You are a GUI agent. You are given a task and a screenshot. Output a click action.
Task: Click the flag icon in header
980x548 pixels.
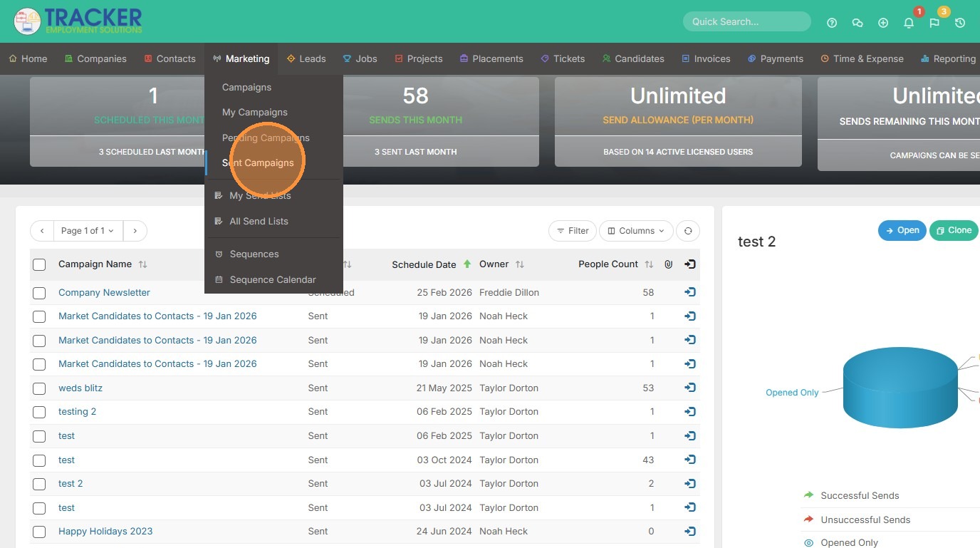[x=934, y=23]
